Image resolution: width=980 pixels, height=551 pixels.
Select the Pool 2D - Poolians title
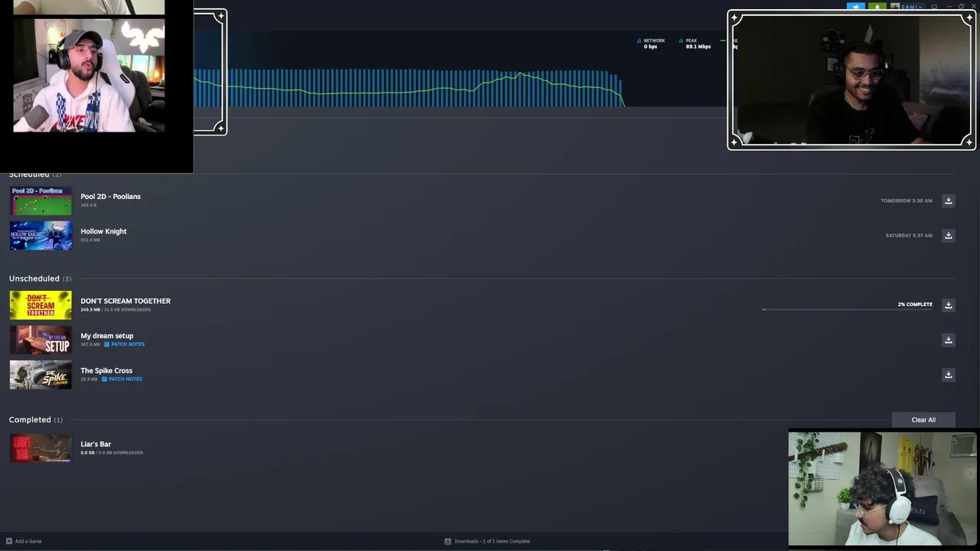[110, 197]
